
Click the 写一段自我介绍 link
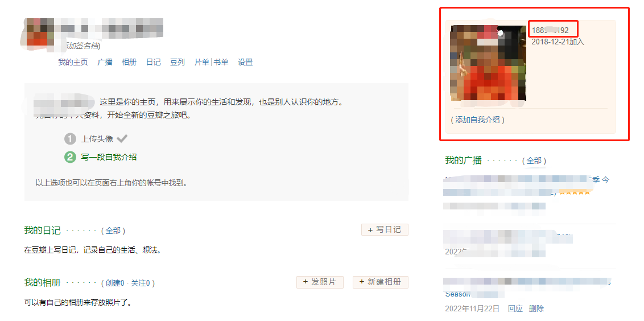pos(109,157)
